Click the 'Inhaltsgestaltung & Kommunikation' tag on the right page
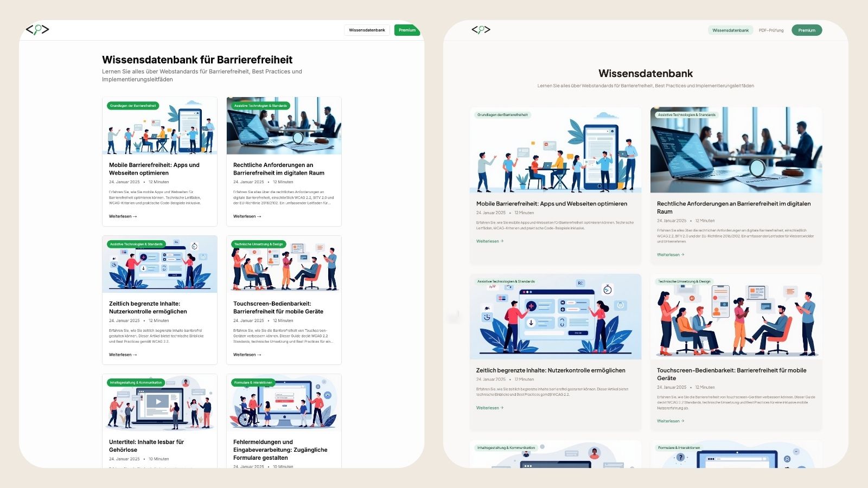868x488 pixels. [506, 448]
